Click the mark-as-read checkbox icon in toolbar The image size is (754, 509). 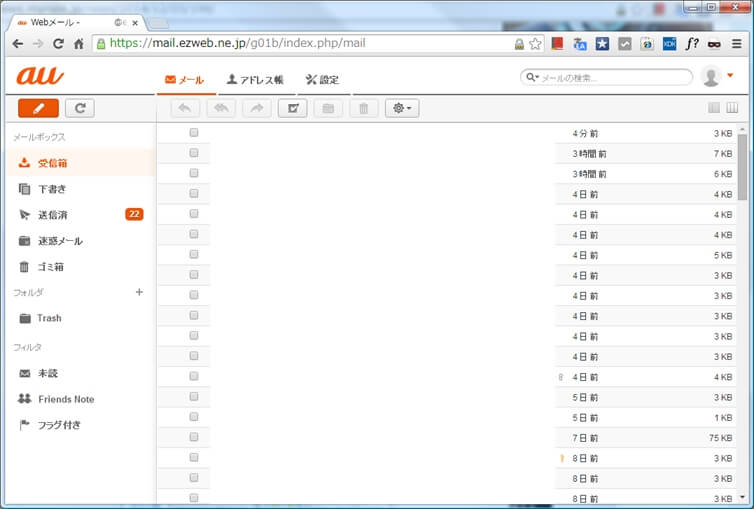[292, 108]
